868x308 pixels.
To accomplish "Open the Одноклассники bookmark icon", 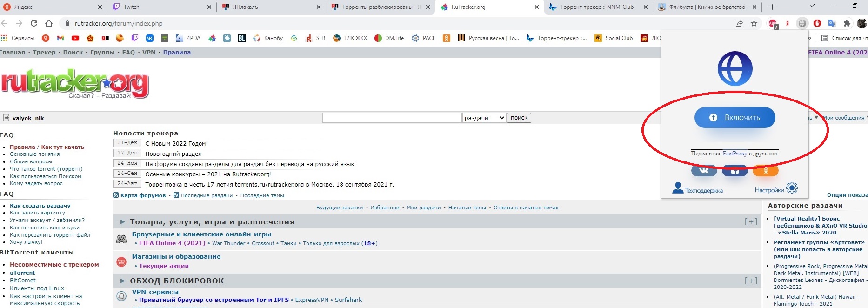I will coord(447,38).
